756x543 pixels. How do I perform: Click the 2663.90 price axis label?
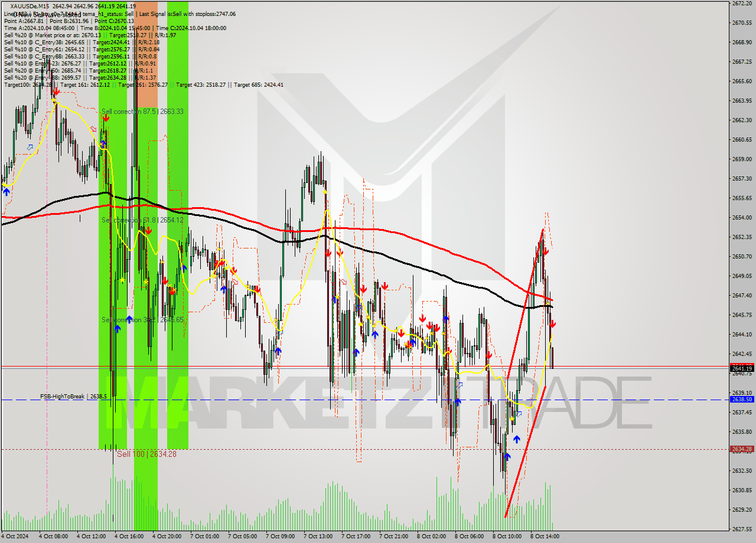point(742,101)
